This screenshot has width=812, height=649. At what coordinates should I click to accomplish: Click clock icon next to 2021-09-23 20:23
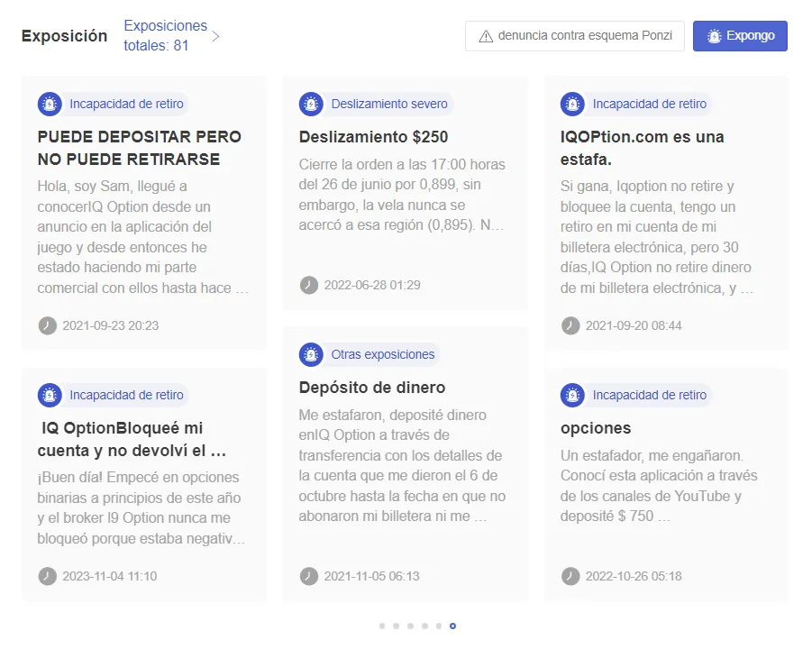(48, 325)
